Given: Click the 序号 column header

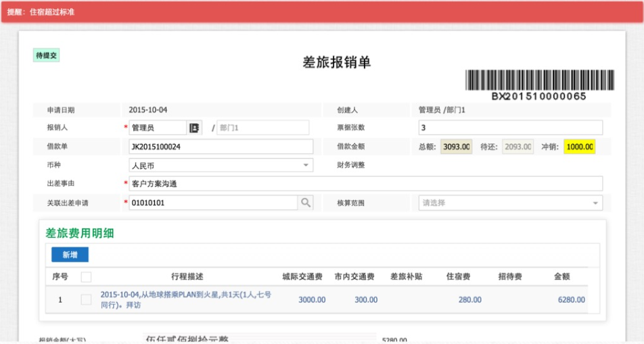Looking at the screenshot, I should [x=60, y=276].
